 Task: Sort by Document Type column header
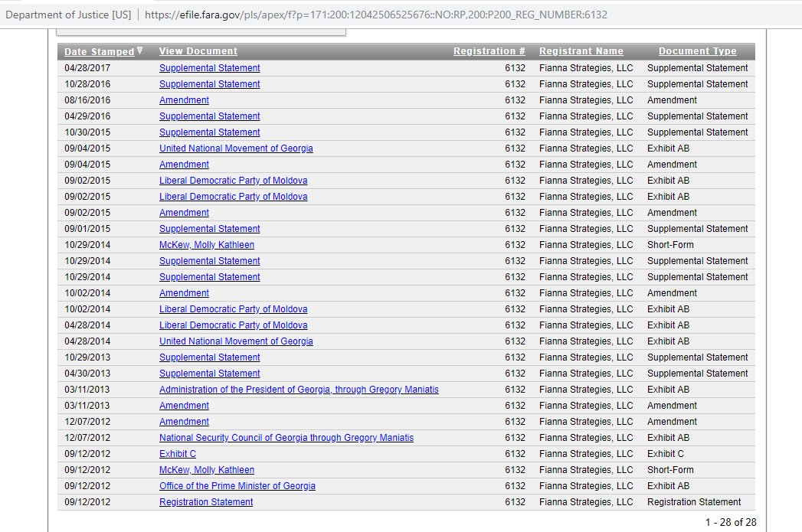point(698,51)
